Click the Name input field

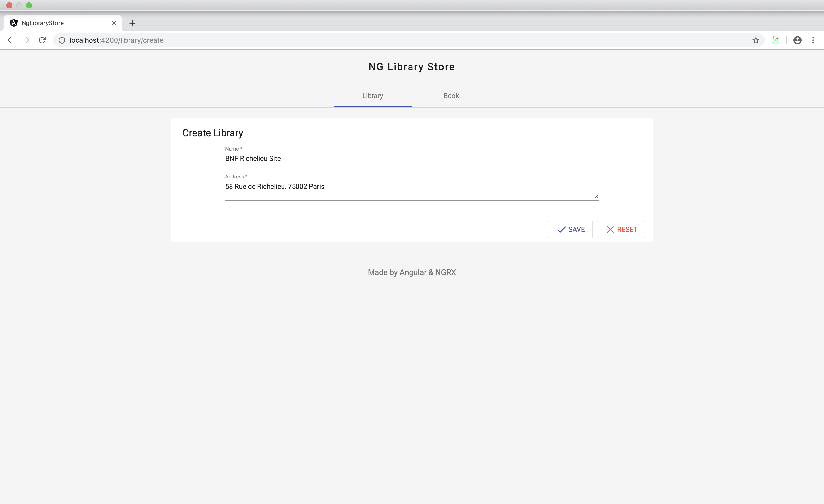click(412, 158)
